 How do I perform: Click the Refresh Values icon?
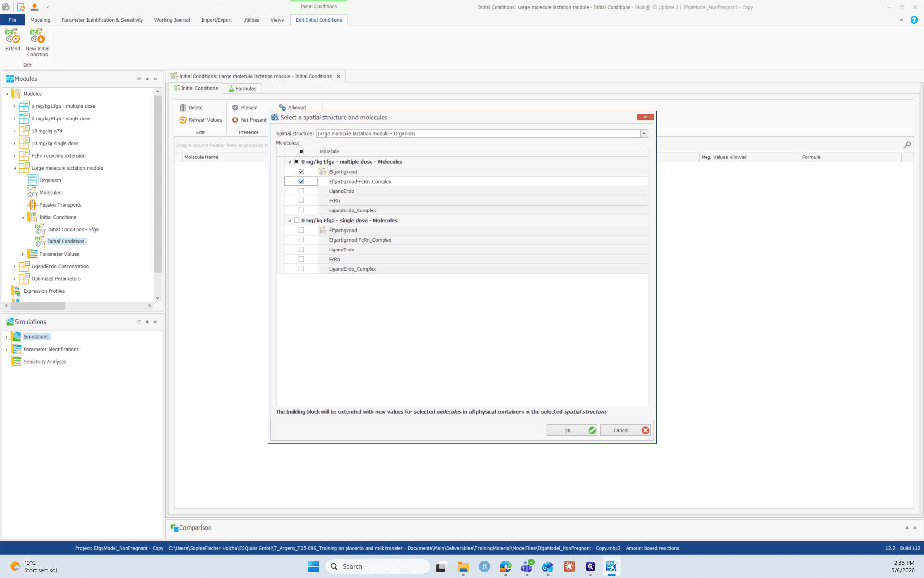[183, 120]
